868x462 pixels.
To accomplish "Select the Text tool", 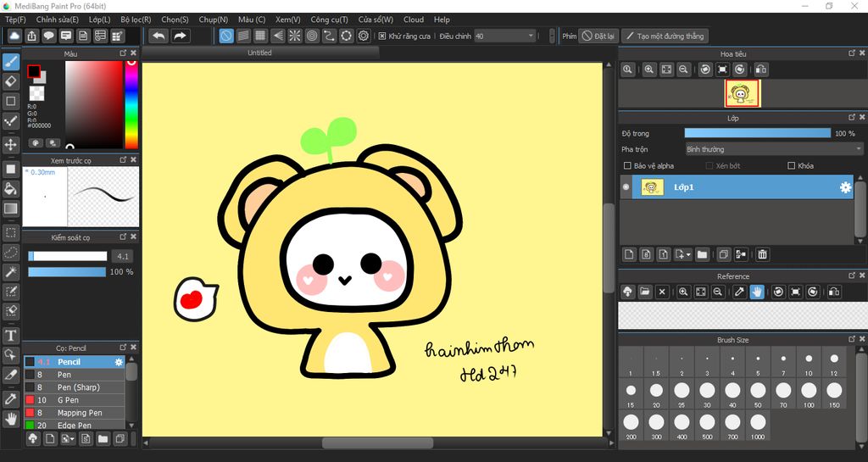I will point(10,336).
